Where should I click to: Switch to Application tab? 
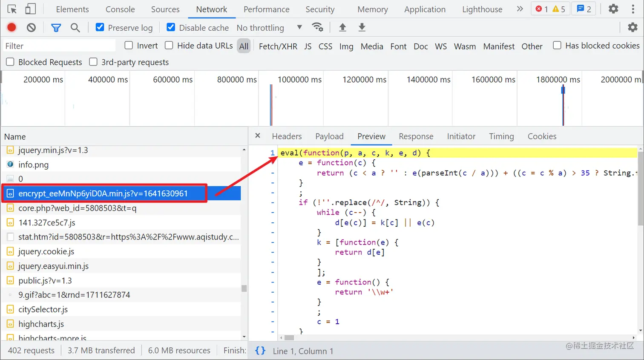[425, 9]
